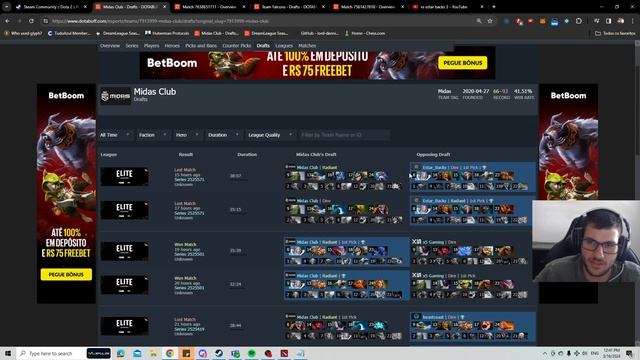Expand the Faction filter dropdown

(153, 135)
